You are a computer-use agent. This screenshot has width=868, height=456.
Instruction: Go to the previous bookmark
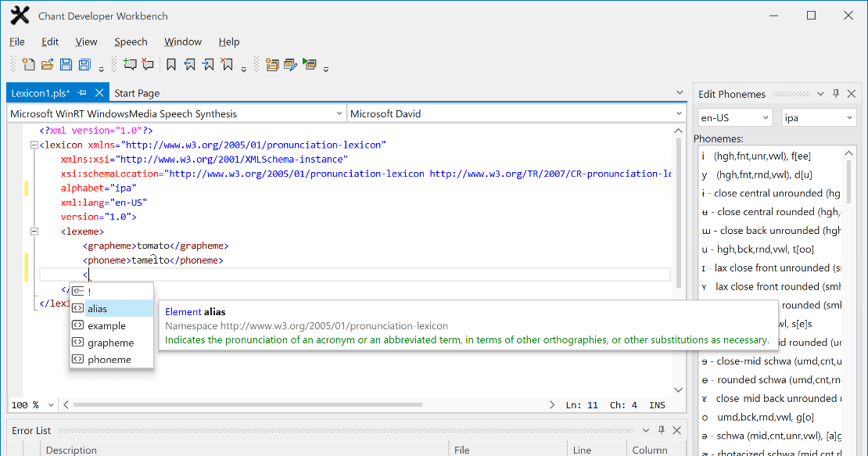189,65
